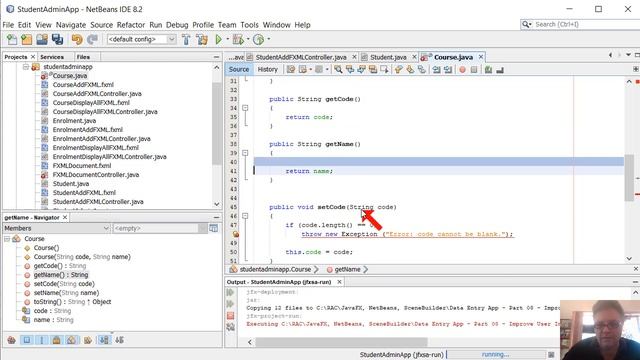Click the Open Project toolbar icon
This screenshot has height=360, width=640.
tap(42, 40)
